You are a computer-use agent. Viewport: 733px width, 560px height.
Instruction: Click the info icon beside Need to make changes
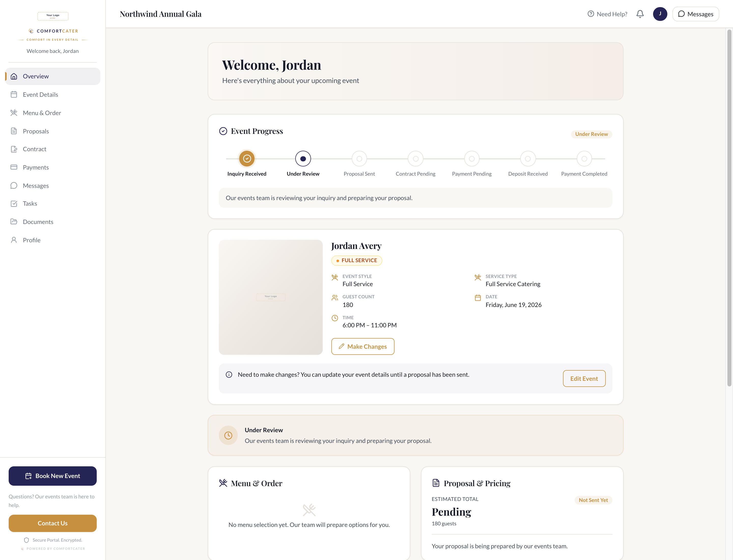[229, 375]
